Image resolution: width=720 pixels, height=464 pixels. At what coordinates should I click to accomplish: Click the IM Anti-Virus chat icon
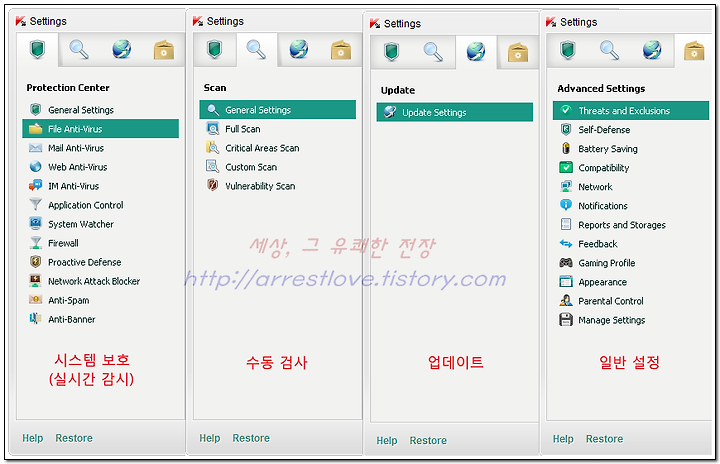[x=35, y=186]
